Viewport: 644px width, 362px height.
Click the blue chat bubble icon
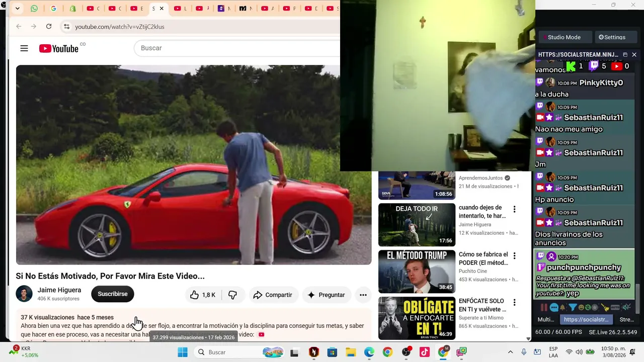click(x=554, y=307)
